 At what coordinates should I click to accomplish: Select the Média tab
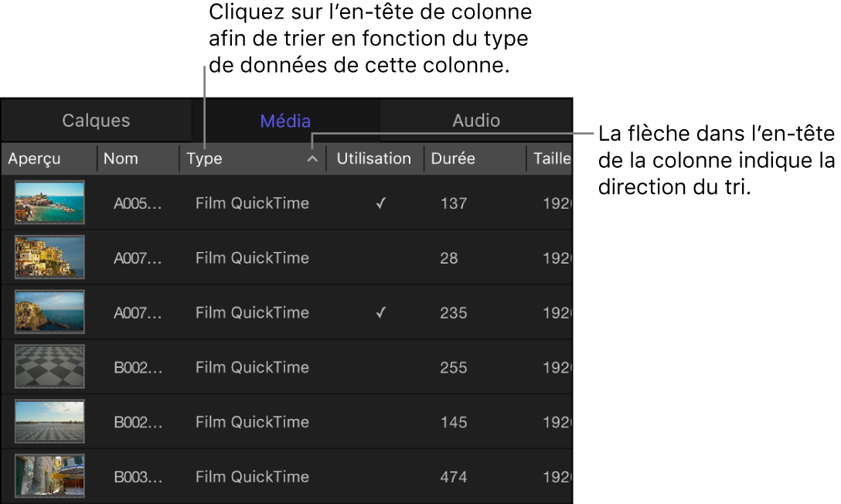tap(284, 120)
